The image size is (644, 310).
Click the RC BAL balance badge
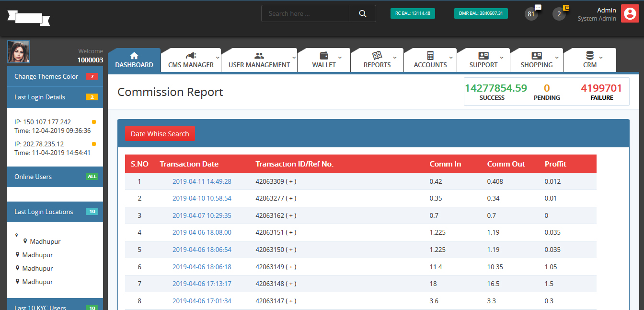413,13
